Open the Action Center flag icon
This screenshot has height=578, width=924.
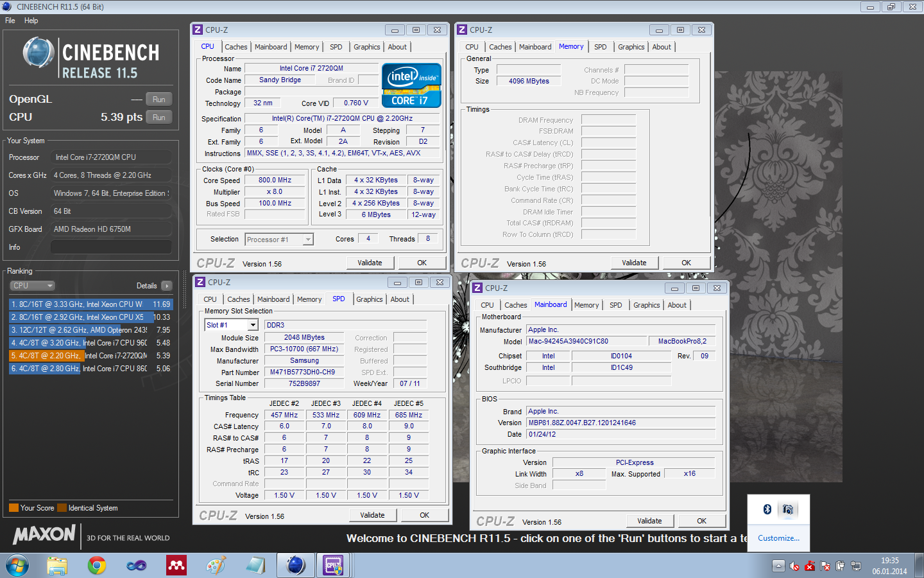point(825,566)
